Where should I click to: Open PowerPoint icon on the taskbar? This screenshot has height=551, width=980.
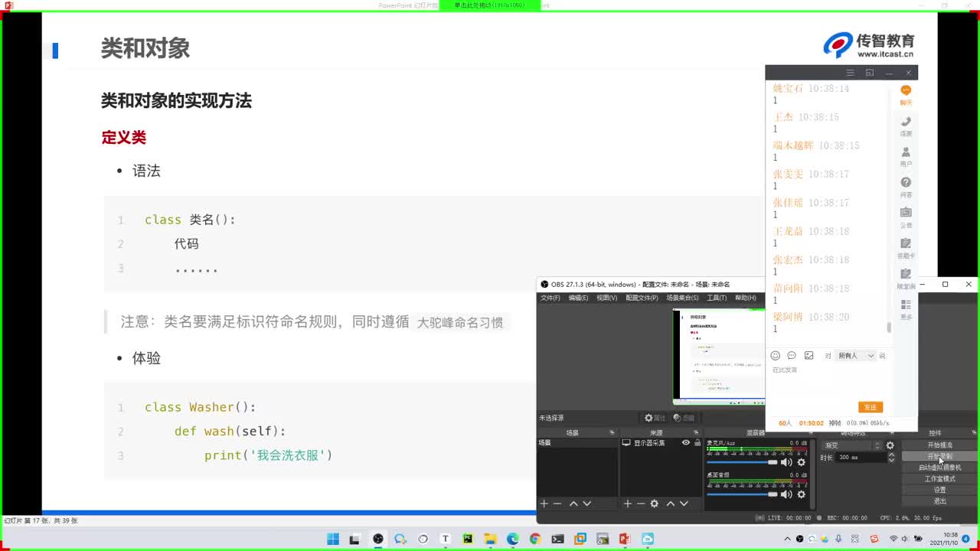point(625,539)
